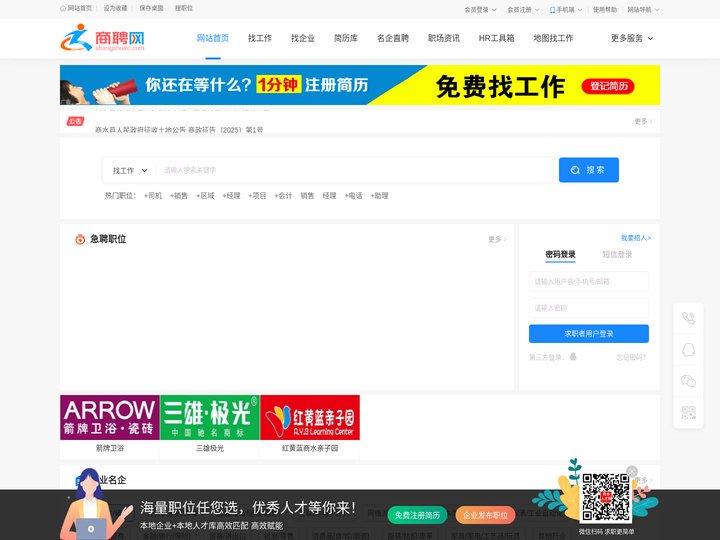Click the 手机端 mobile icon
Viewport: 720px width, 540px height.
click(x=552, y=10)
